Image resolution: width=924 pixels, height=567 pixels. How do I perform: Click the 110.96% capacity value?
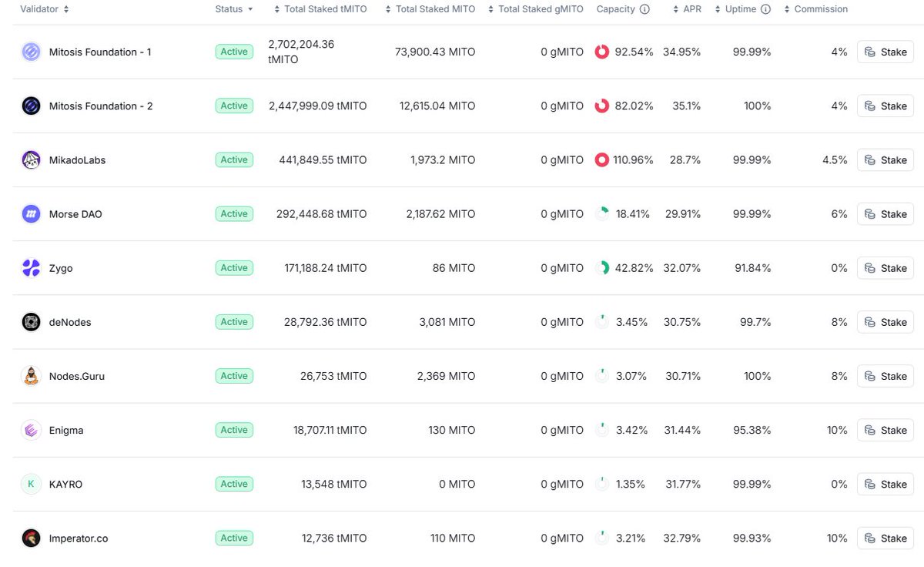point(633,159)
